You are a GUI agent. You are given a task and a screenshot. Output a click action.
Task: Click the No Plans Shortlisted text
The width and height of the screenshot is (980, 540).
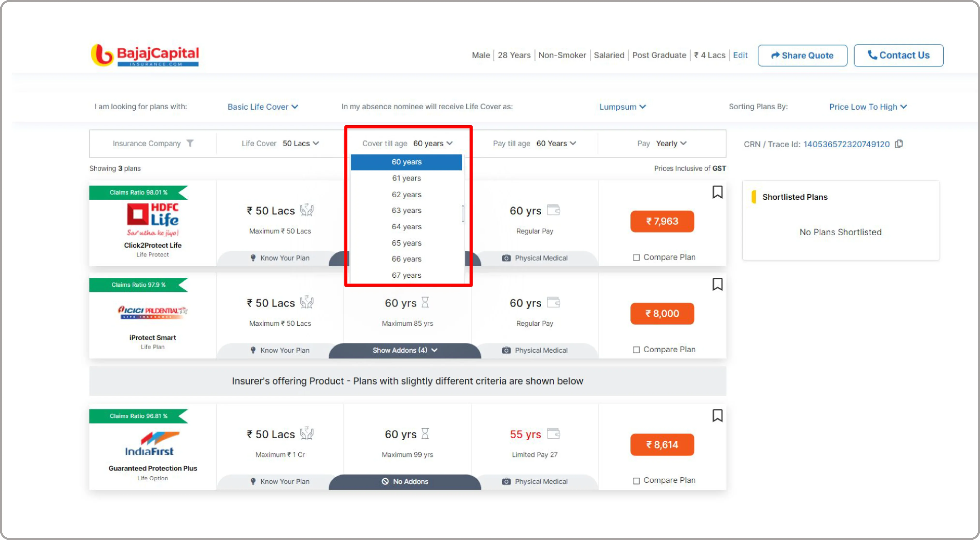click(x=840, y=232)
